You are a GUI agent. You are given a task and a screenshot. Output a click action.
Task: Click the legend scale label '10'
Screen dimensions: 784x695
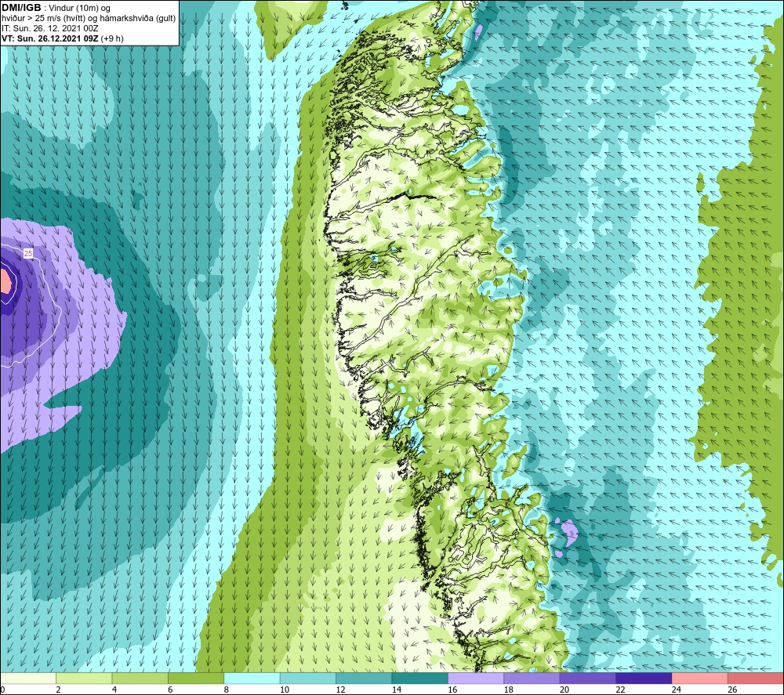pos(285,690)
